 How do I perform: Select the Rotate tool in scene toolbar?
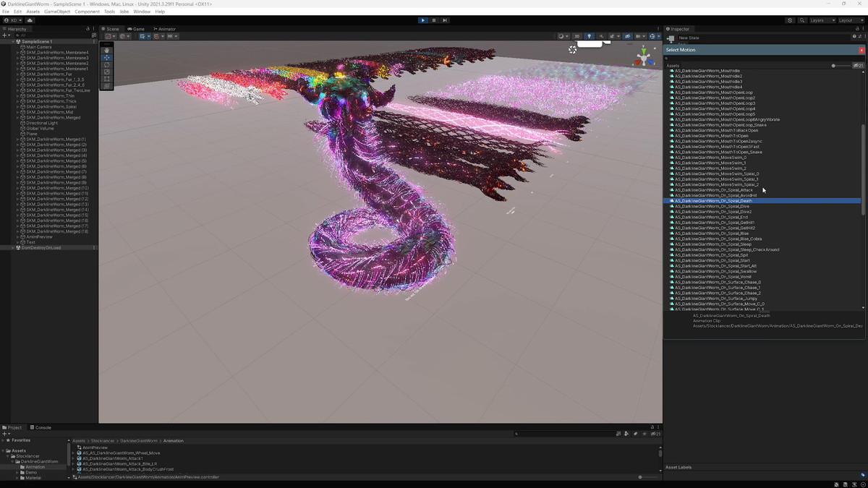click(107, 64)
